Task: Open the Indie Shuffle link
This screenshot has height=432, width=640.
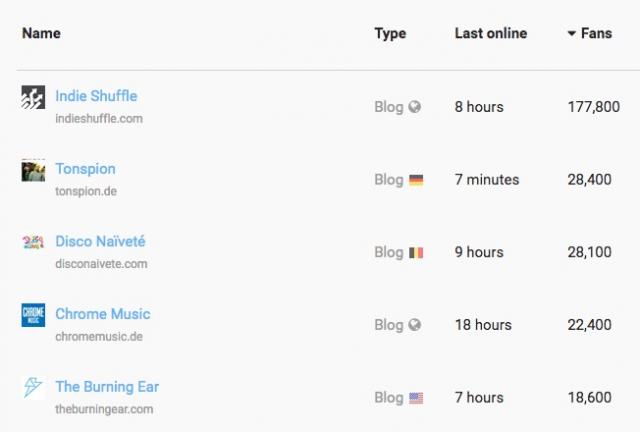Action: pos(96,96)
